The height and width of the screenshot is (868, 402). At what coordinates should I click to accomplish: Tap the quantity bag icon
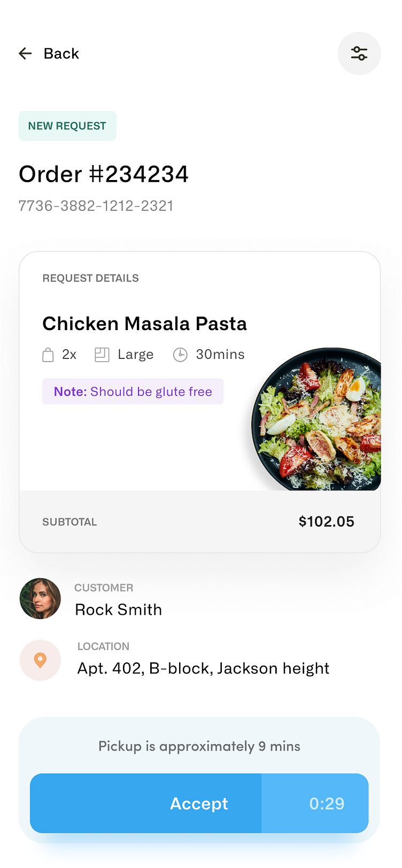[48, 355]
